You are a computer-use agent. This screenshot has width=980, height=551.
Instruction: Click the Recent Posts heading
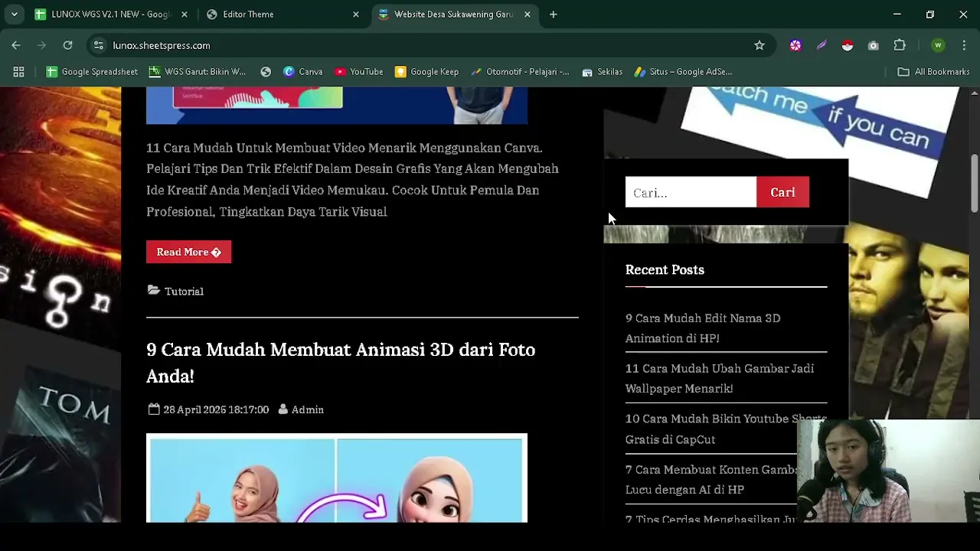(665, 269)
